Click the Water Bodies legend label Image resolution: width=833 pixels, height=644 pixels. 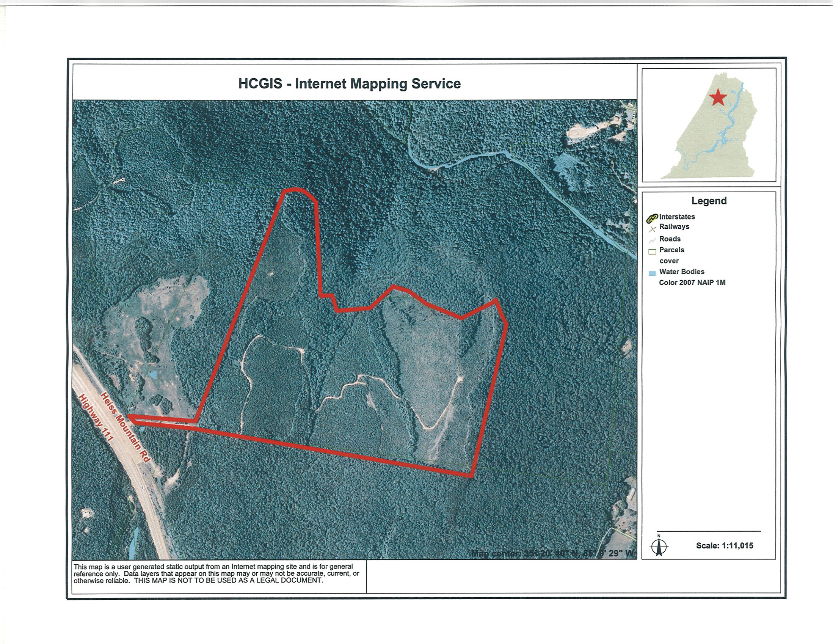[682, 272]
